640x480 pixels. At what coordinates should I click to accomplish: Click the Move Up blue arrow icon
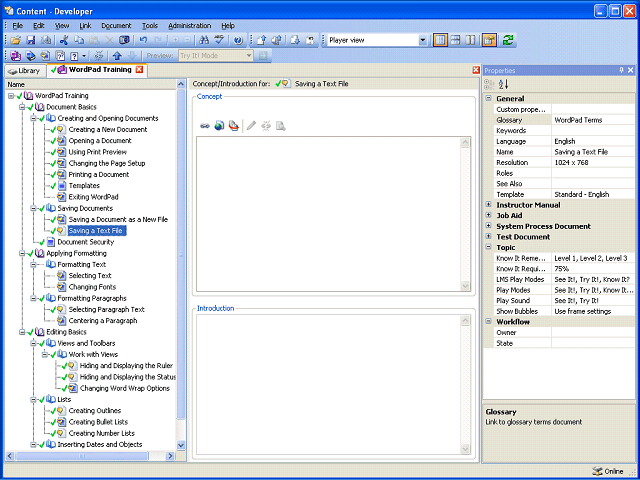click(x=117, y=56)
